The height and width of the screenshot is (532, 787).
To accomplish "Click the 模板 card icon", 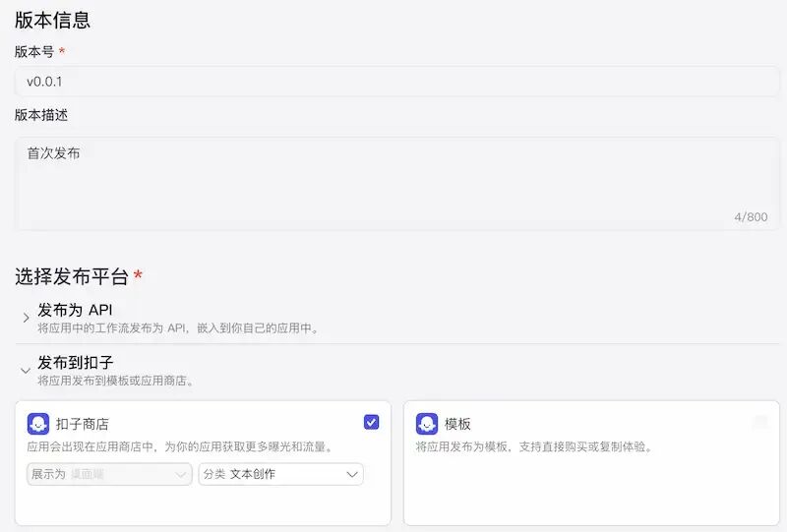I will pos(427,424).
